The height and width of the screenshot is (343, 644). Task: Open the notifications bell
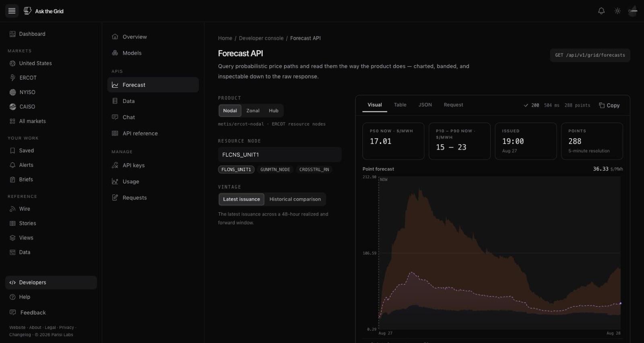[x=601, y=11]
